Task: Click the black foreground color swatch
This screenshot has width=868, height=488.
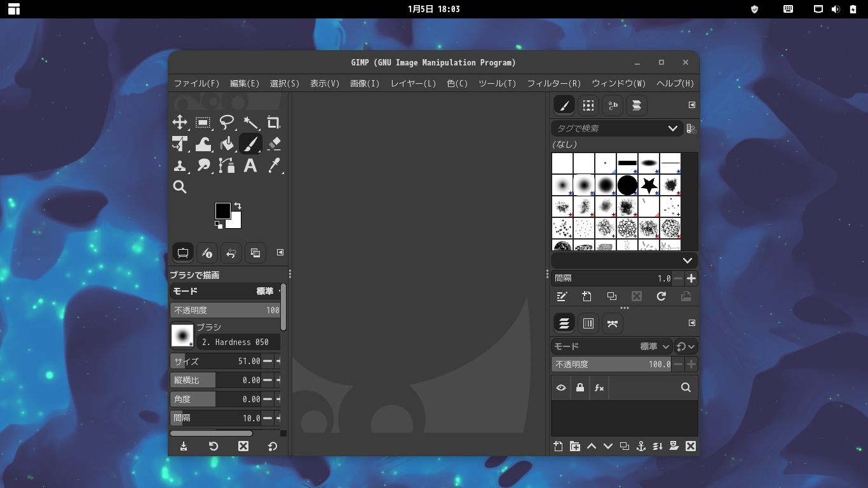Action: (222, 210)
